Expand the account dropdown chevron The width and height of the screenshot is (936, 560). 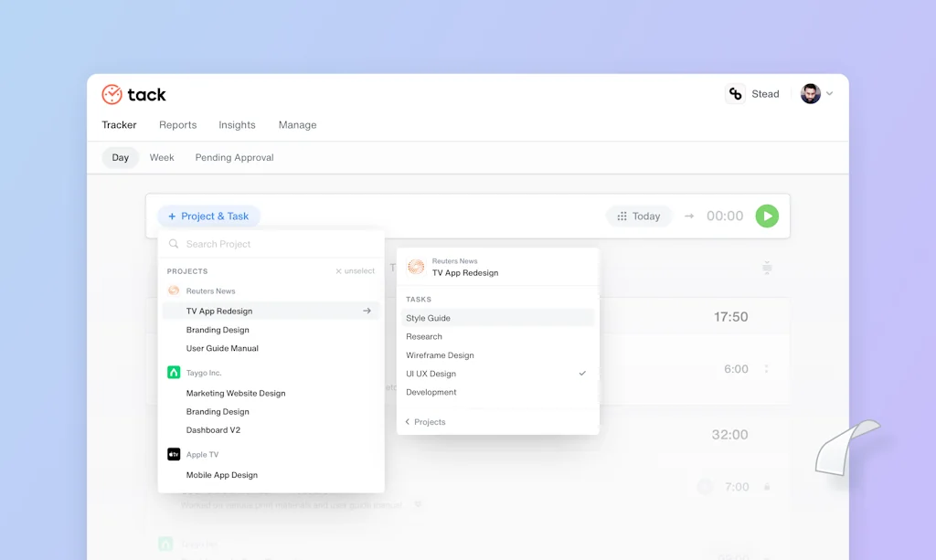[830, 93]
